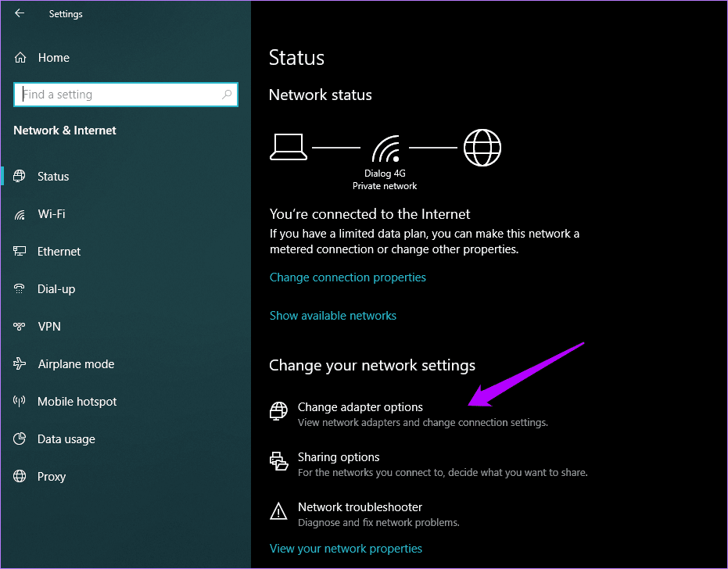Launch the Network troubleshooter
This screenshot has height=569, width=728.
(x=360, y=507)
